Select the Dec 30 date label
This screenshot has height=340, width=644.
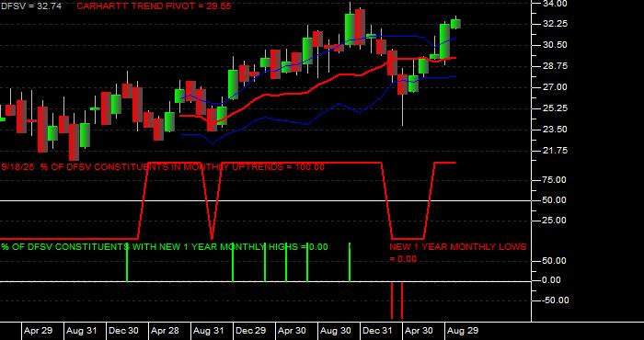[123, 331]
